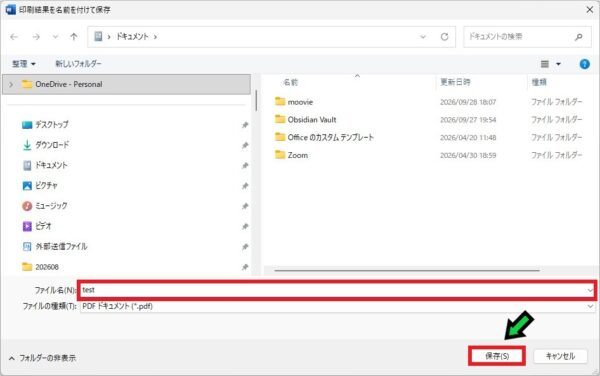The width and height of the screenshot is (600, 376).
Task: Close the 印刷結果を名前を付けて保存 dialog
Action: [x=590, y=10]
